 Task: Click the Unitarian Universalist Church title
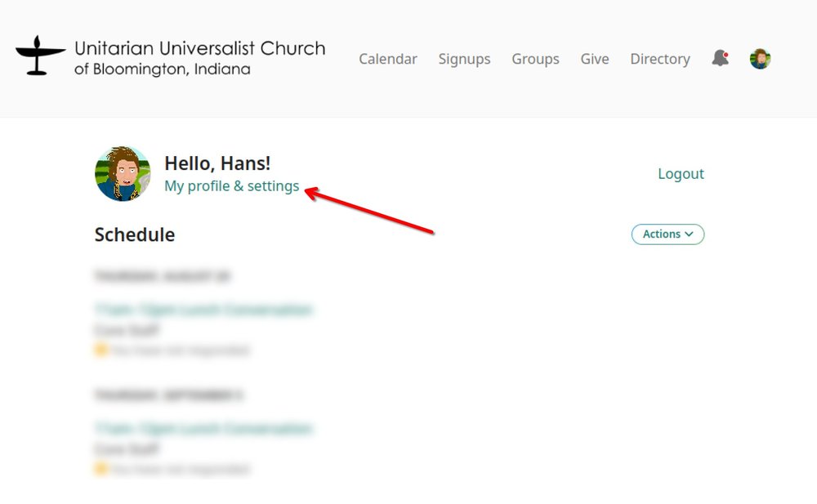[x=200, y=48]
